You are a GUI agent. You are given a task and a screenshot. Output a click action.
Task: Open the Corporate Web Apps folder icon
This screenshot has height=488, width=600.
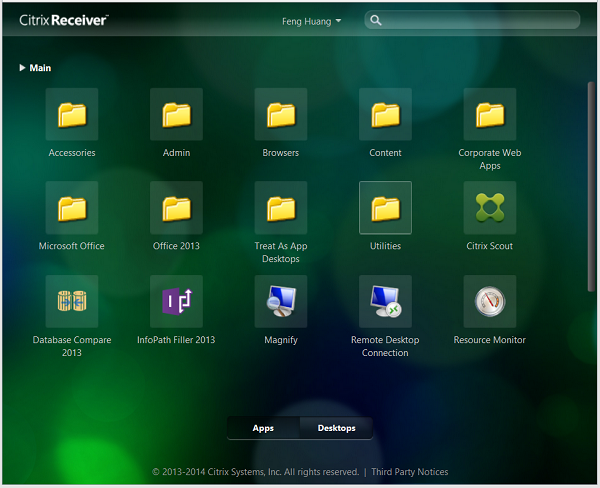point(490,114)
